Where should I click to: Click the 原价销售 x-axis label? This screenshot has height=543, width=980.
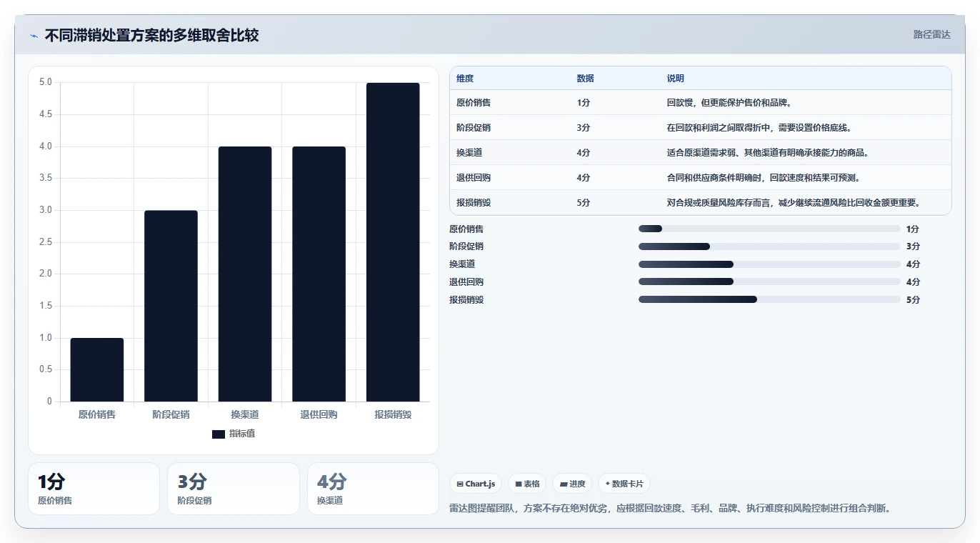(x=97, y=414)
